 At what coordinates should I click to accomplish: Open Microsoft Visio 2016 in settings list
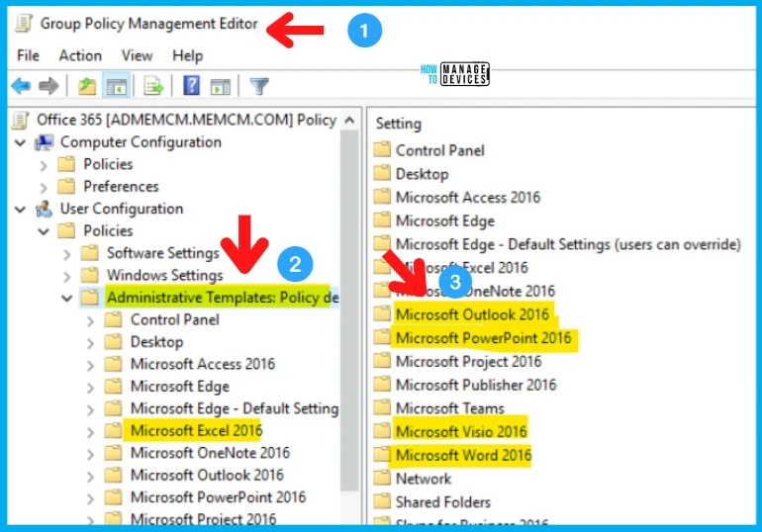pos(461,431)
